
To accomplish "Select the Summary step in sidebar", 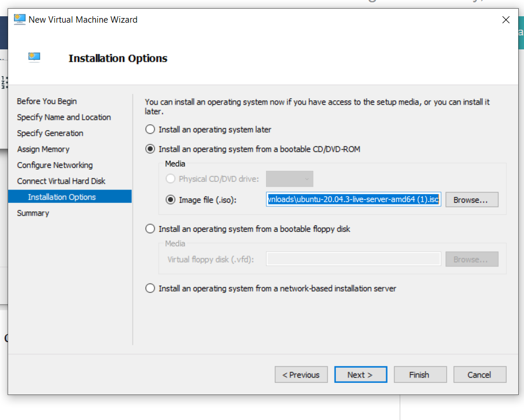I will (x=33, y=213).
